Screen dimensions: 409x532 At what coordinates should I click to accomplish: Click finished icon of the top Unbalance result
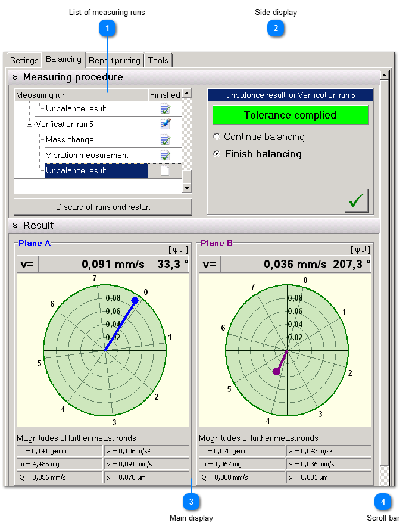(x=165, y=109)
